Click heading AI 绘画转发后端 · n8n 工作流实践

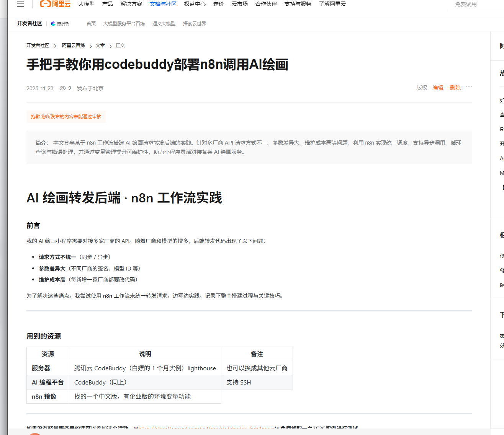tap(124, 198)
